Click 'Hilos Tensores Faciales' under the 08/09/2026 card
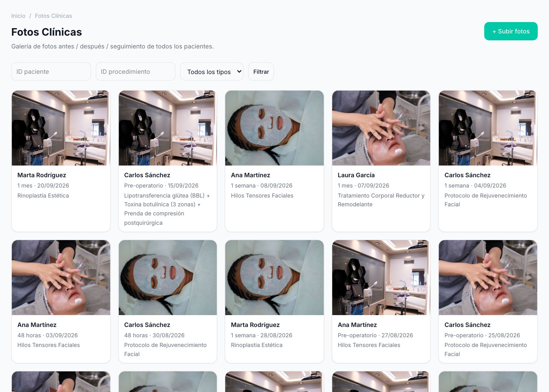This screenshot has height=392, width=549. 262,195
